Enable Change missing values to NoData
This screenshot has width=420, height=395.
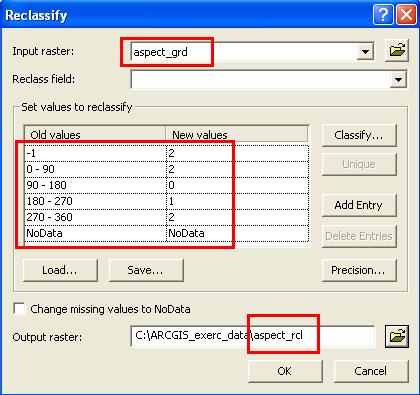point(19,309)
